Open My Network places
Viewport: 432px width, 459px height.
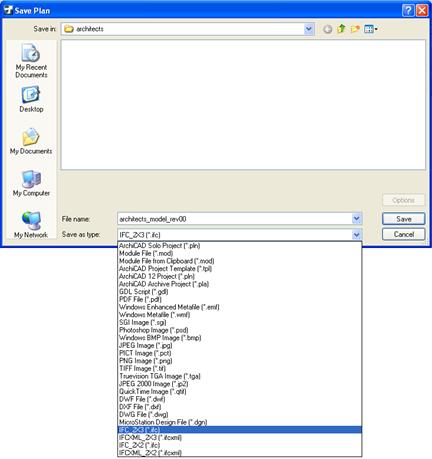31,225
